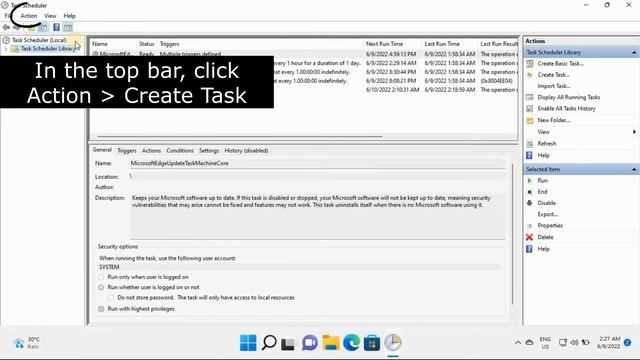Switch to the Triggers tab
The height and width of the screenshot is (360, 640).
[x=127, y=151]
